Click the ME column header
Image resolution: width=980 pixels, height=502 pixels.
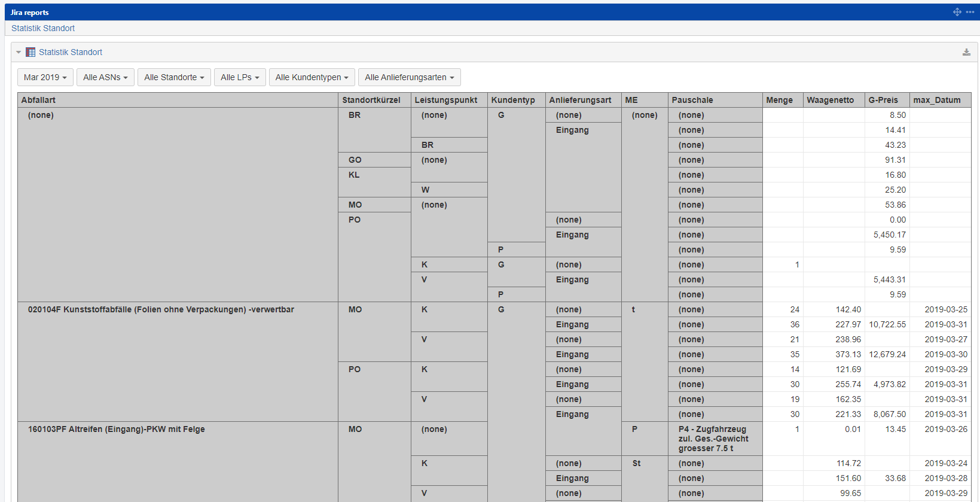(x=645, y=100)
